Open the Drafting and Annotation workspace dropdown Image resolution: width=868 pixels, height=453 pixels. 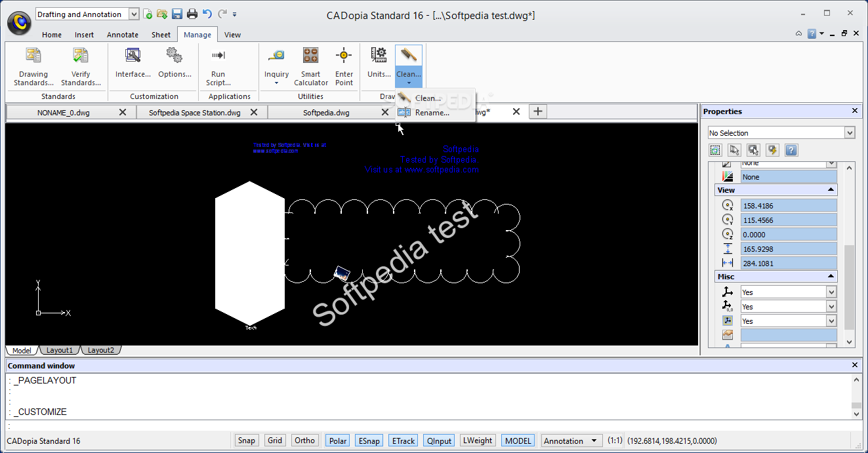[x=134, y=14]
